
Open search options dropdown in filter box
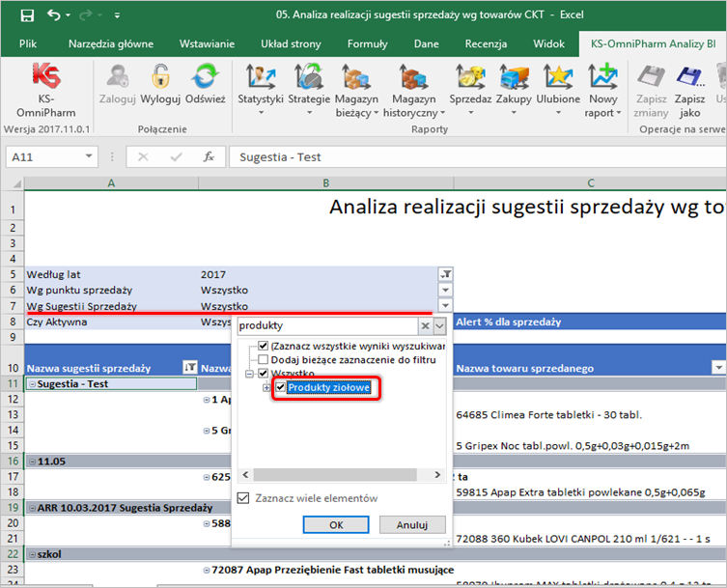point(439,326)
